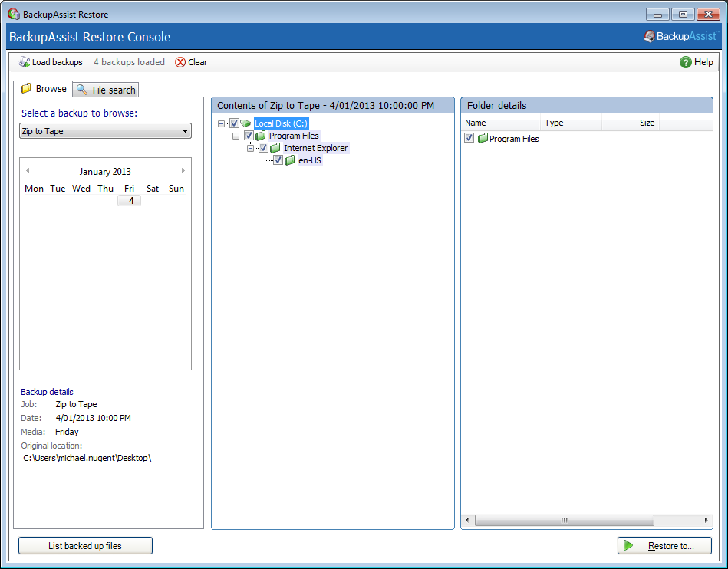Click the BackupAssist logo in header
The image size is (728, 569).
[681, 36]
